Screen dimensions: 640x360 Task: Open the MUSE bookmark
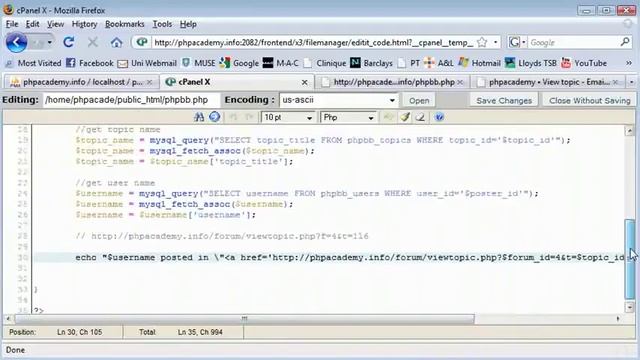click(199, 63)
